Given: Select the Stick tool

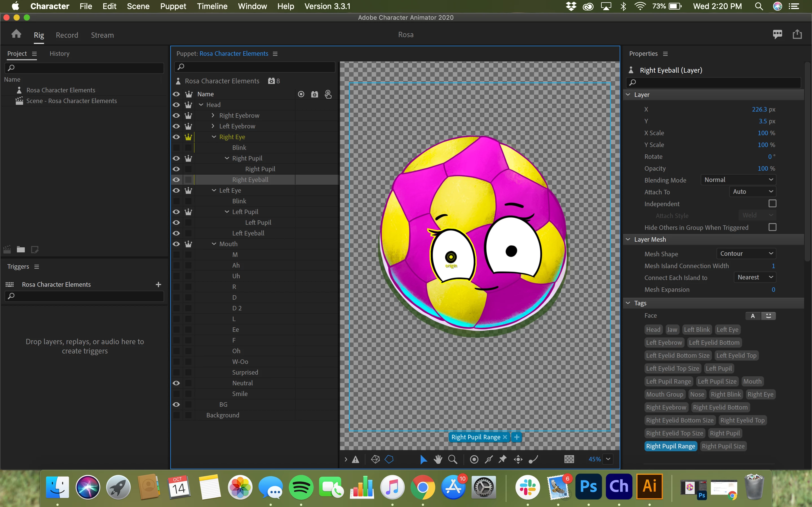Looking at the screenshot, I should (x=489, y=459).
